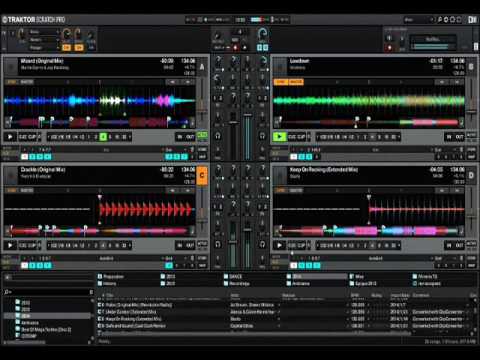Click the Native Instruments logo
The image size is (480, 360).
click(472, 20)
